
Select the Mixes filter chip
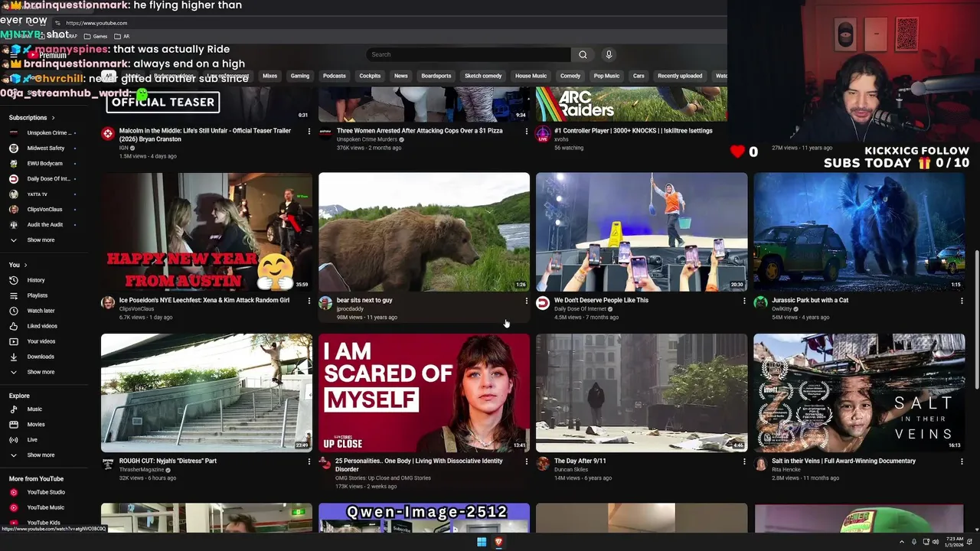pyautogui.click(x=269, y=76)
